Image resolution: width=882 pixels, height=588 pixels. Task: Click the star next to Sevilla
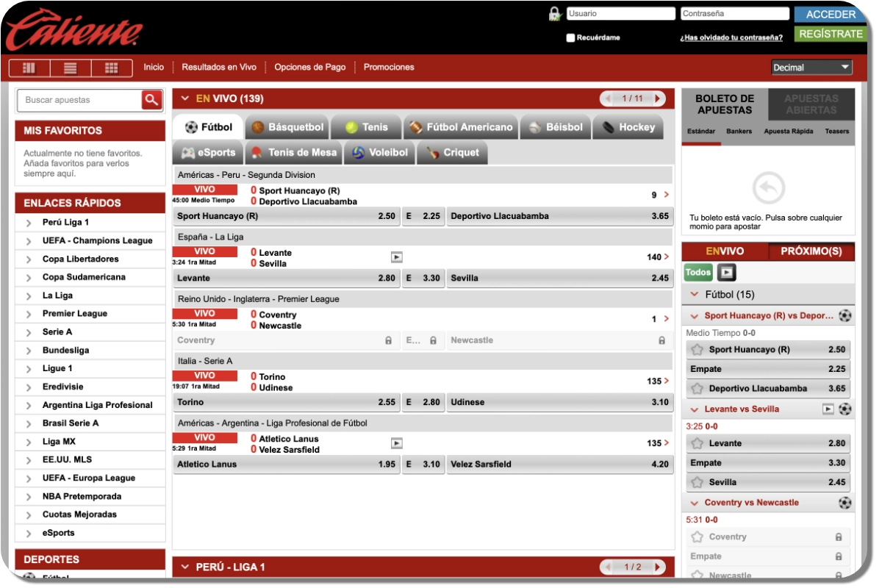tap(698, 482)
